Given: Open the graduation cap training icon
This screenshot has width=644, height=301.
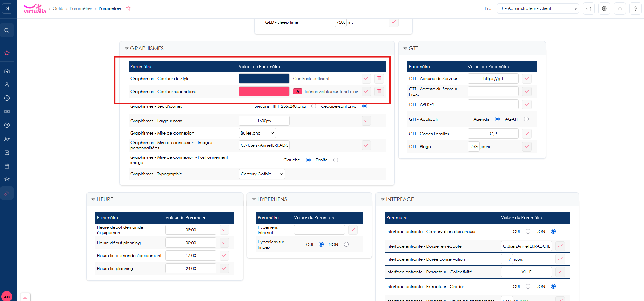Looking at the screenshot, I should (7, 180).
